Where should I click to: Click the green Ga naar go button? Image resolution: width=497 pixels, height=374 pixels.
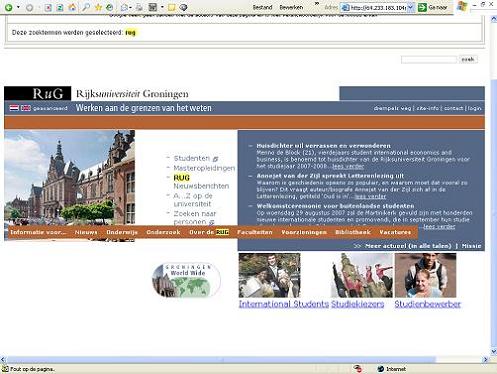[x=433, y=7]
